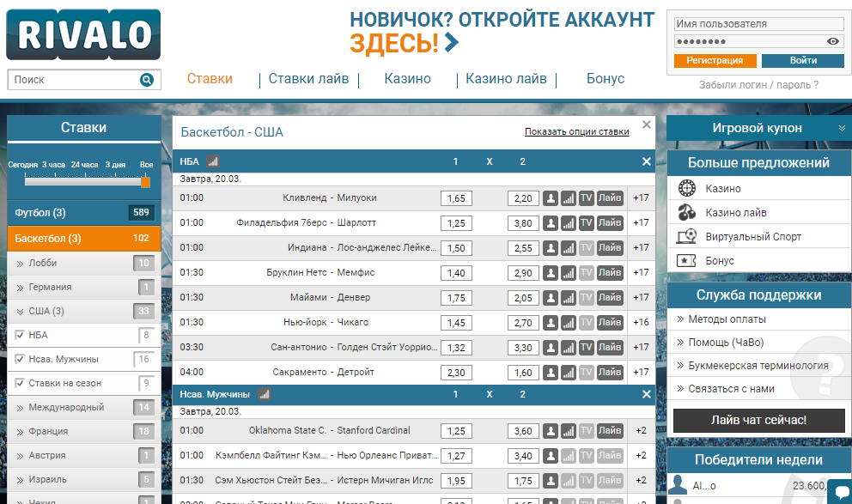The height and width of the screenshot is (504, 852).
Task: Click the НБА header statistics icon
Action: (x=212, y=161)
